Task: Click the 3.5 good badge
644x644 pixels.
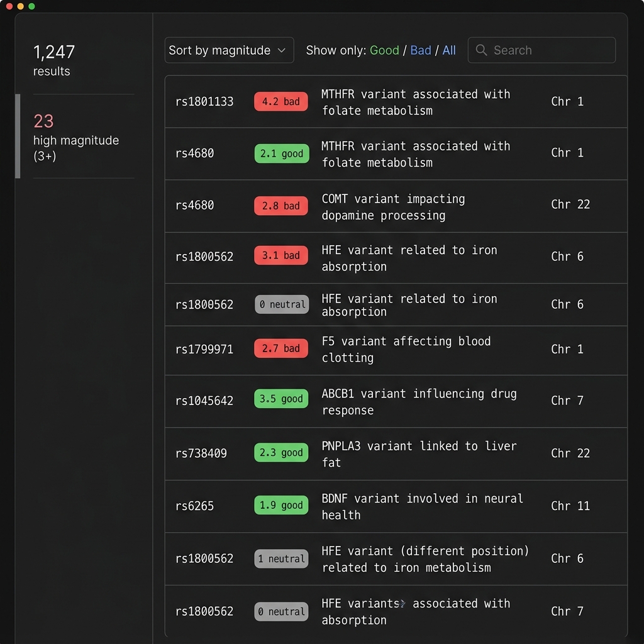Action: 281,398
